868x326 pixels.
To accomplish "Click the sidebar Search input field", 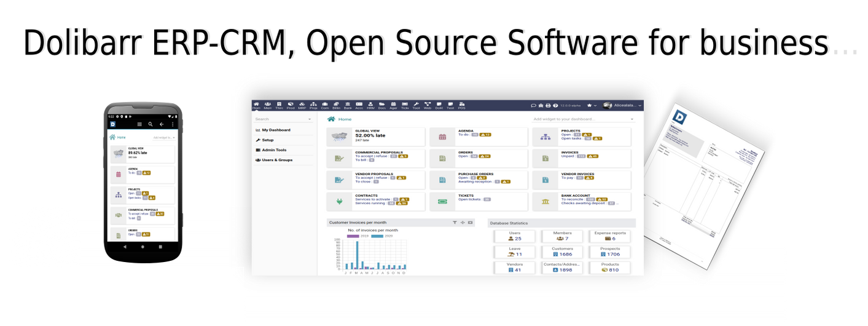I will point(282,119).
